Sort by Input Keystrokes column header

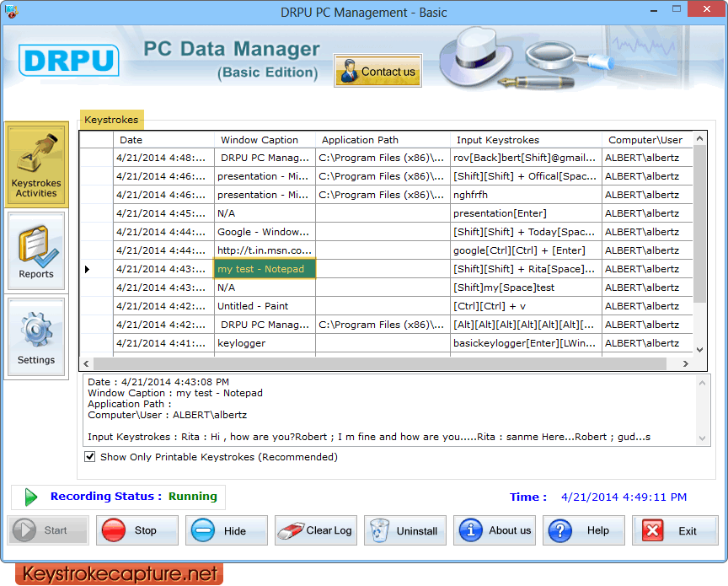[526, 140]
